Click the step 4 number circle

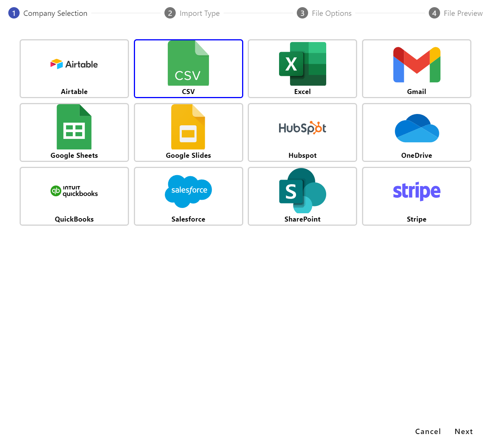[x=434, y=13]
